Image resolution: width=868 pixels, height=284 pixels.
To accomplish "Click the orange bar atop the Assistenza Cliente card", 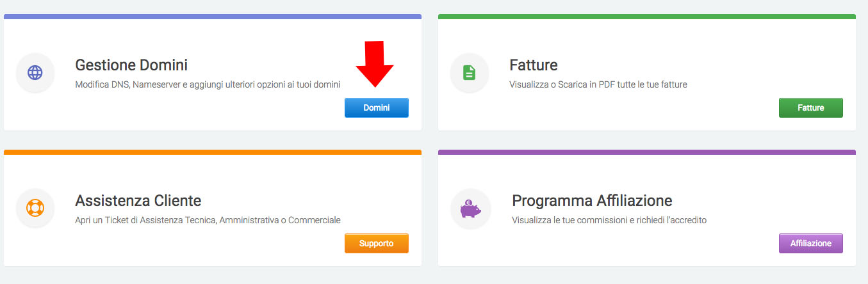I will [x=213, y=152].
